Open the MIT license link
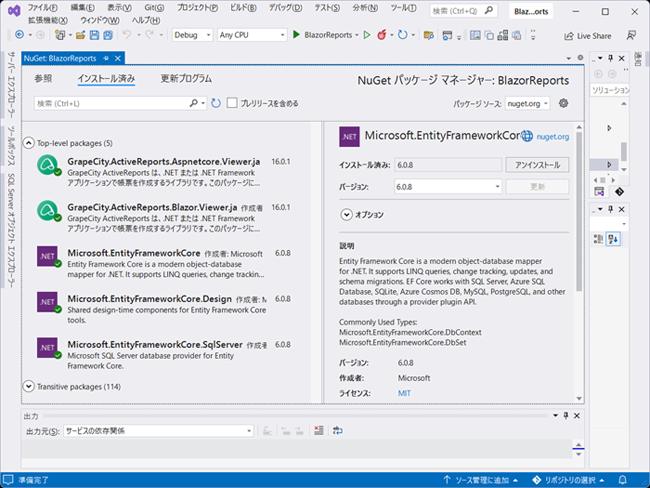The width and height of the screenshot is (650, 488). point(404,393)
